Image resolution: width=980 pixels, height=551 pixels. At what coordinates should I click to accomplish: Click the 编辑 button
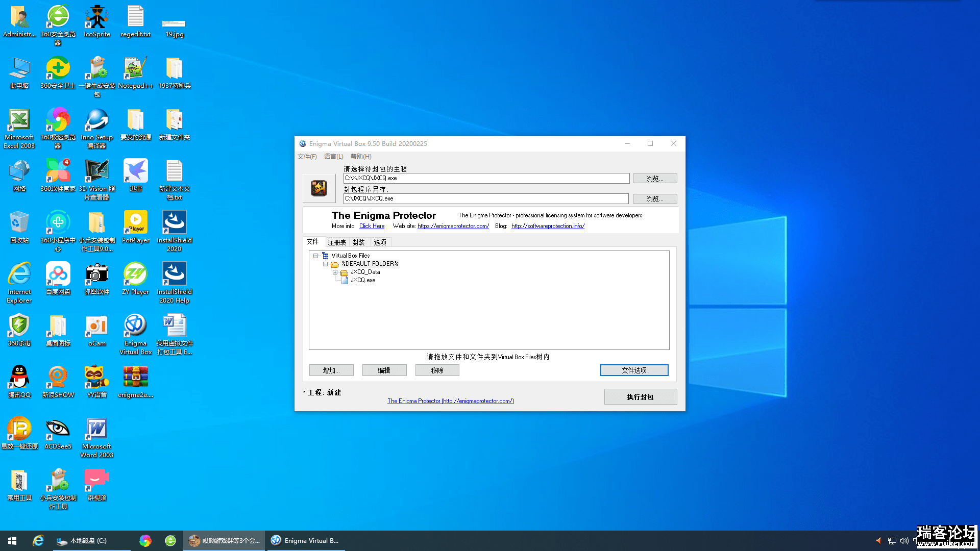click(384, 370)
